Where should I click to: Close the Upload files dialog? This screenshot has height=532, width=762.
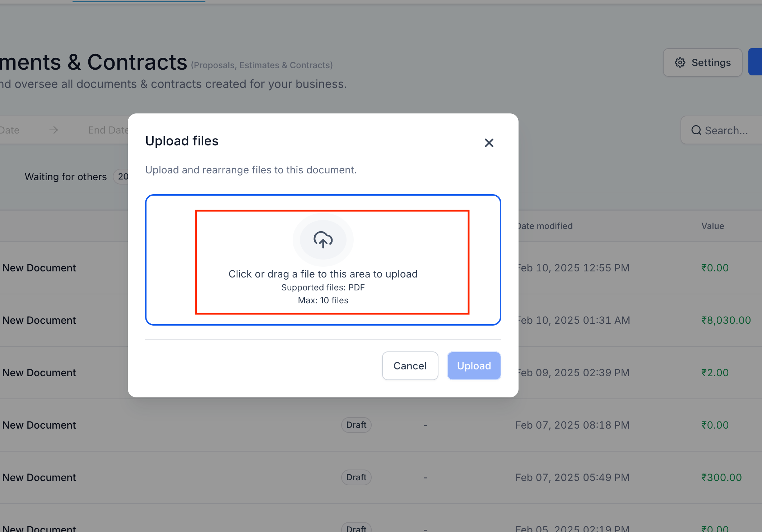pyautogui.click(x=489, y=143)
